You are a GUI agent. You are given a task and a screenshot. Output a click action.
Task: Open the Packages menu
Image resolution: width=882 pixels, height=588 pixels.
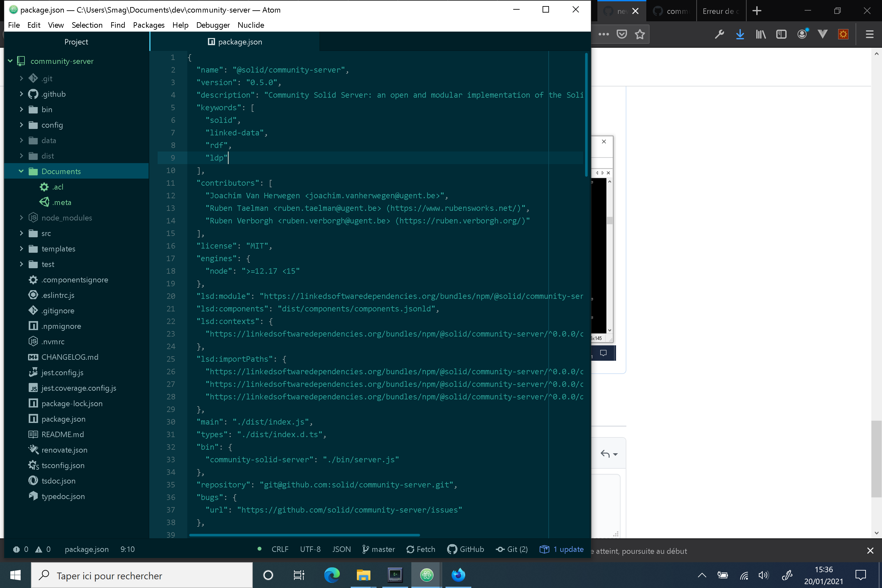click(149, 25)
